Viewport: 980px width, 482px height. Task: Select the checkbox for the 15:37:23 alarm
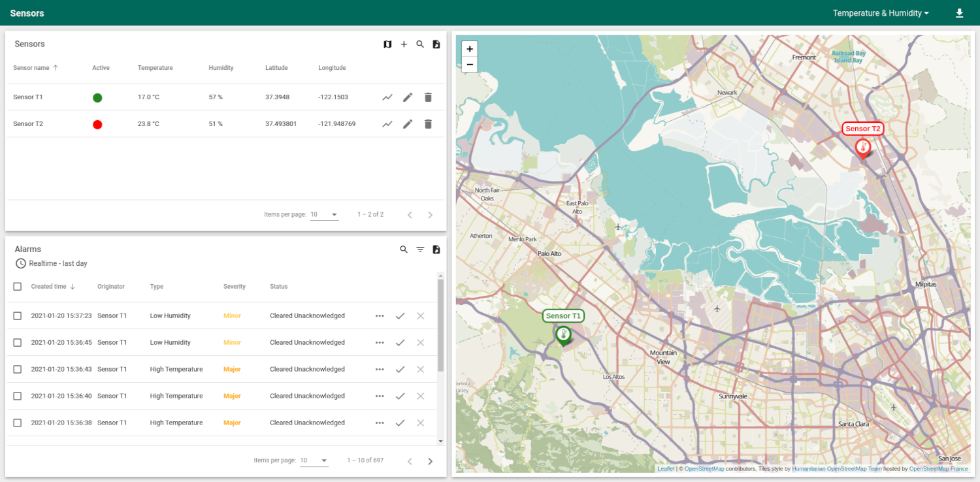pyautogui.click(x=17, y=315)
